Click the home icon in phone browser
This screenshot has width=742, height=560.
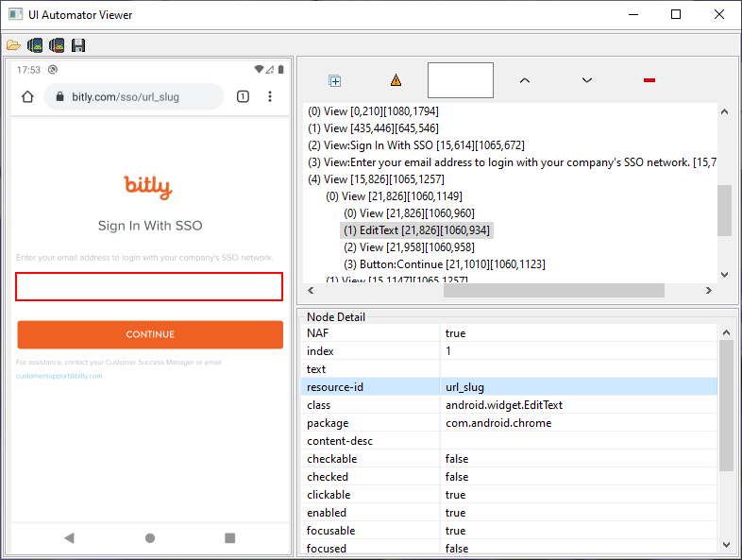click(27, 97)
